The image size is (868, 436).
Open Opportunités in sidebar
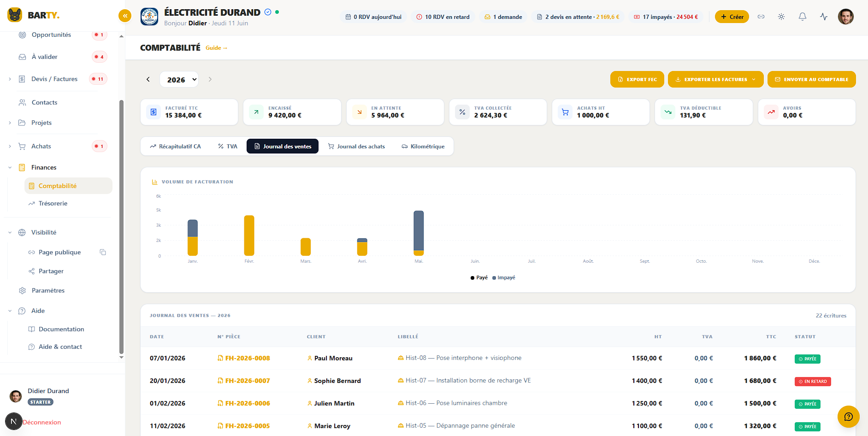tap(51, 35)
